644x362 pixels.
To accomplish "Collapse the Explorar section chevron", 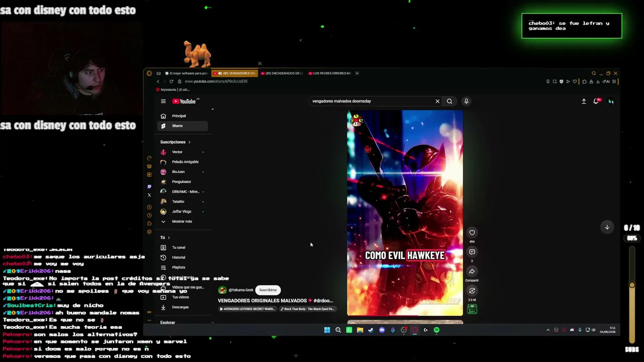I will coord(212,322).
